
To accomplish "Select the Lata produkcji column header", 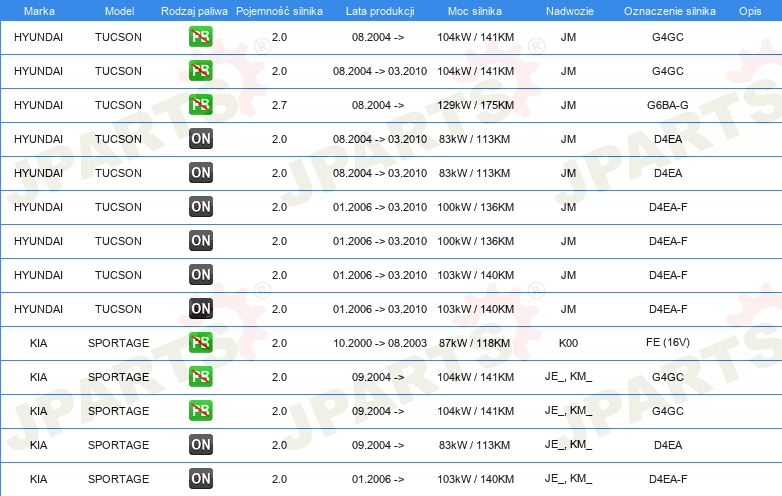I will [x=379, y=10].
